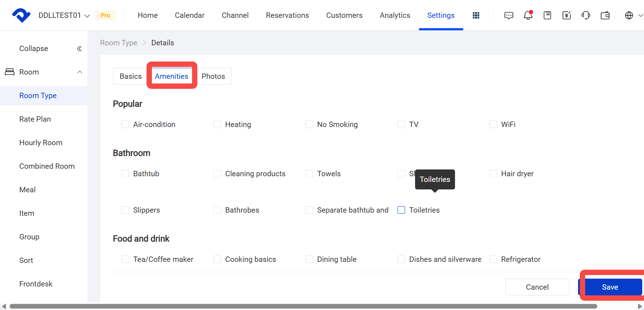
Task: Open the apps grid menu icon
Action: (x=476, y=15)
